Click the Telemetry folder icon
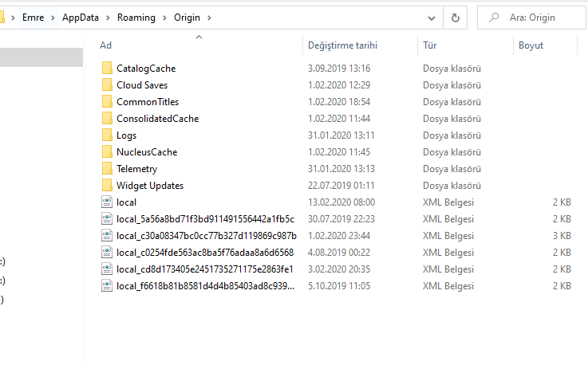 tap(107, 169)
